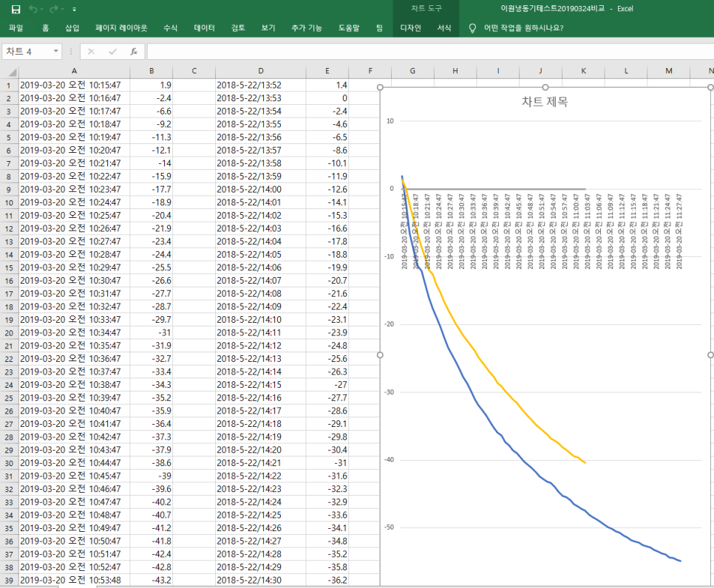This screenshot has height=588, width=714.
Task: Select column F header
Action: click(x=370, y=71)
